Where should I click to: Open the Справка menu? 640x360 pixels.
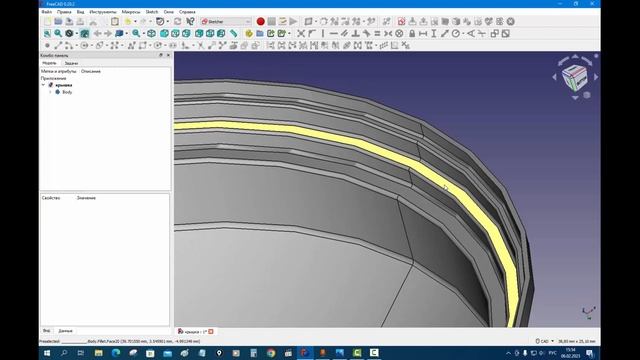[x=187, y=12]
